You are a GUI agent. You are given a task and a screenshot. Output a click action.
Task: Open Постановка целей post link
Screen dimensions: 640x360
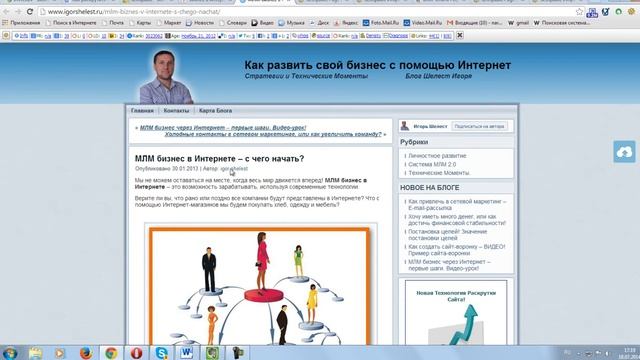pos(448,235)
